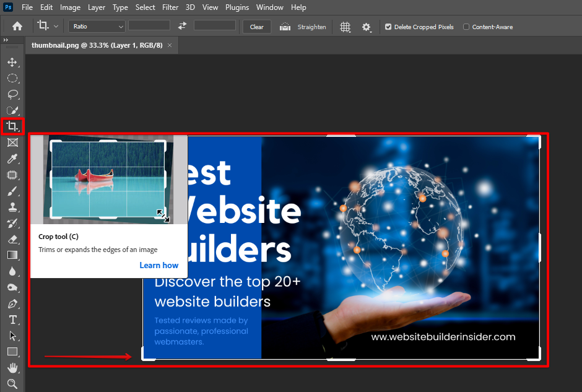This screenshot has width=582, height=392.
Task: Click the Straighten tool in options bar
Action: coord(303,27)
